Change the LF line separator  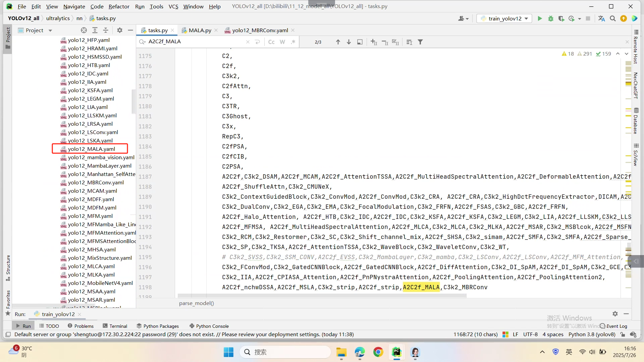tap(516, 334)
